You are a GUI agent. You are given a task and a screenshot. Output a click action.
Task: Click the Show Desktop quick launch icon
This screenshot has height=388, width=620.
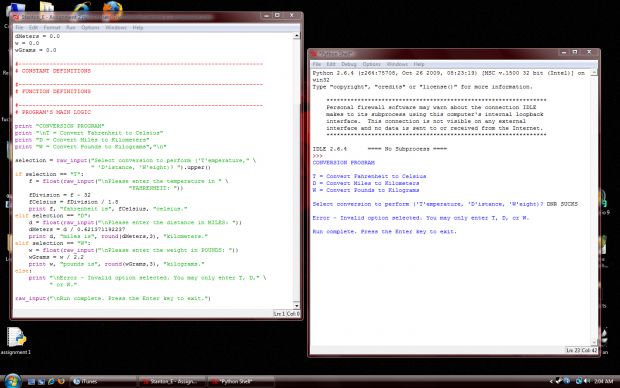(31, 381)
